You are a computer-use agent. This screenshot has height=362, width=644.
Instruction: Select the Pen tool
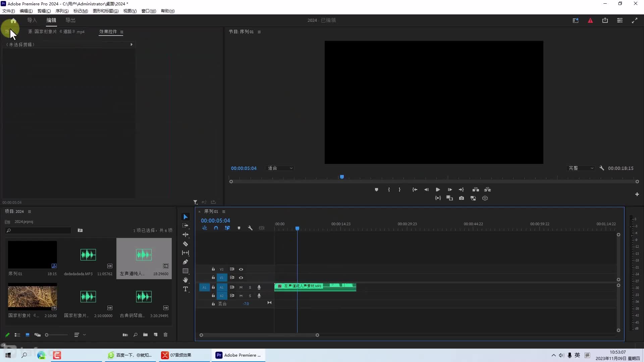tap(185, 262)
